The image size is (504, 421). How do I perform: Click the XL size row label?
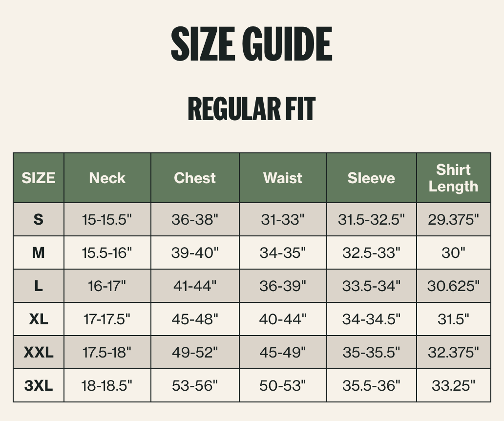pyautogui.click(x=39, y=319)
